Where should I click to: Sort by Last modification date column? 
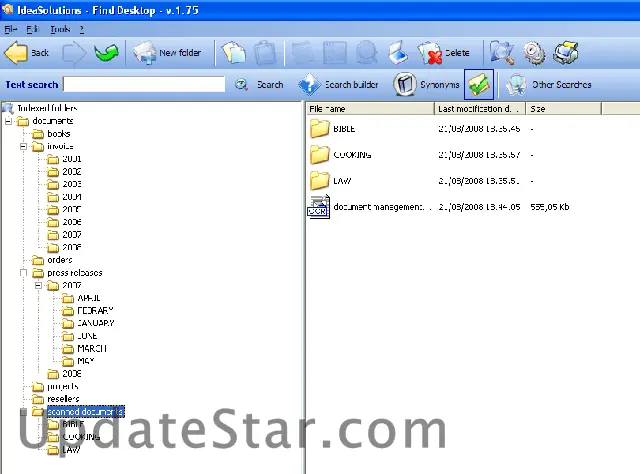(480, 109)
